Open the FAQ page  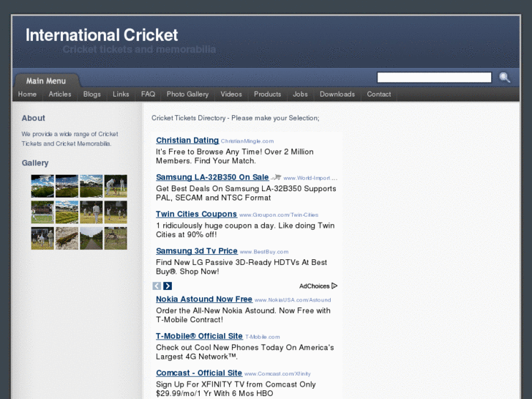tap(148, 94)
